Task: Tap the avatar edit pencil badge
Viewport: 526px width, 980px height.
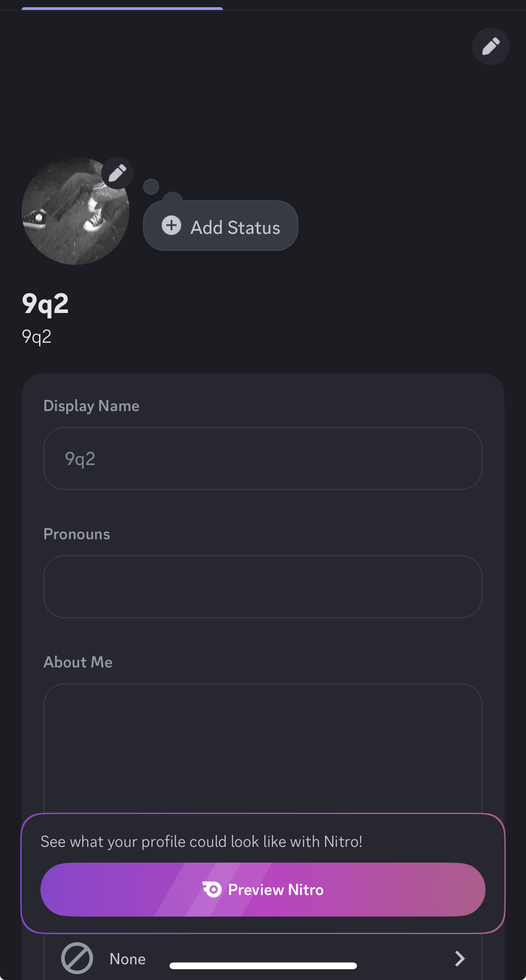Action: coord(117,173)
